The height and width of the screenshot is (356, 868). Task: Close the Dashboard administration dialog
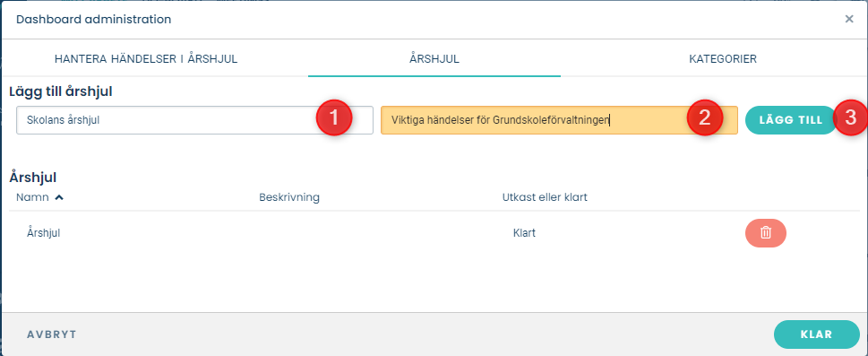(x=849, y=20)
